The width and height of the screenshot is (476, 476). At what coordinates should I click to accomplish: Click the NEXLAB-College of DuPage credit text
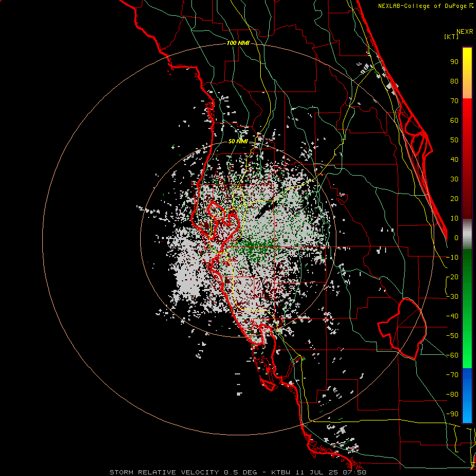coord(425,6)
